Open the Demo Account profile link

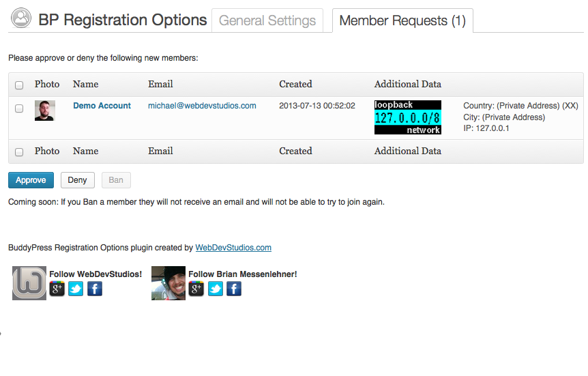point(102,106)
